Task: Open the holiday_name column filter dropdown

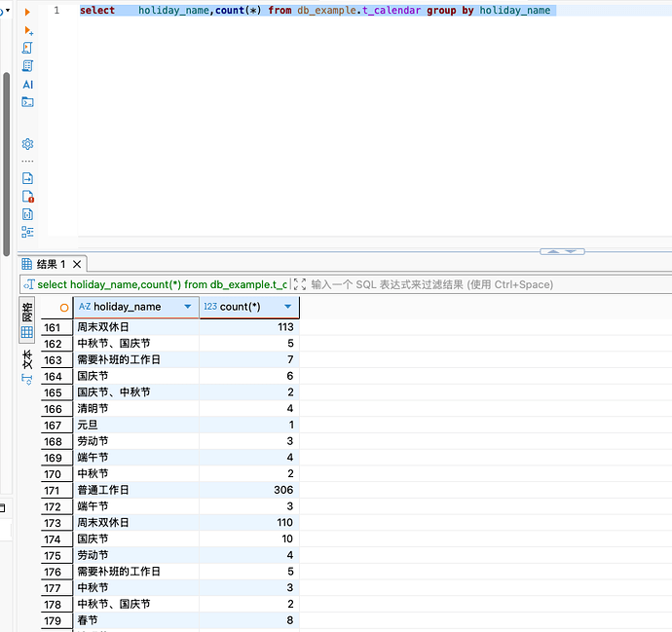Action: (188, 307)
